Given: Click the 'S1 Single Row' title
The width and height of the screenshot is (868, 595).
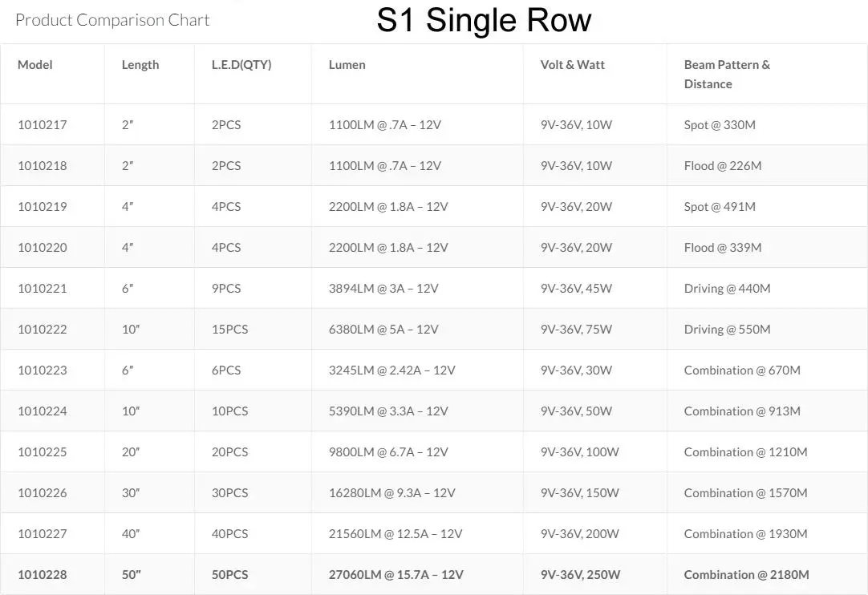Looking at the screenshot, I should pos(484,21).
